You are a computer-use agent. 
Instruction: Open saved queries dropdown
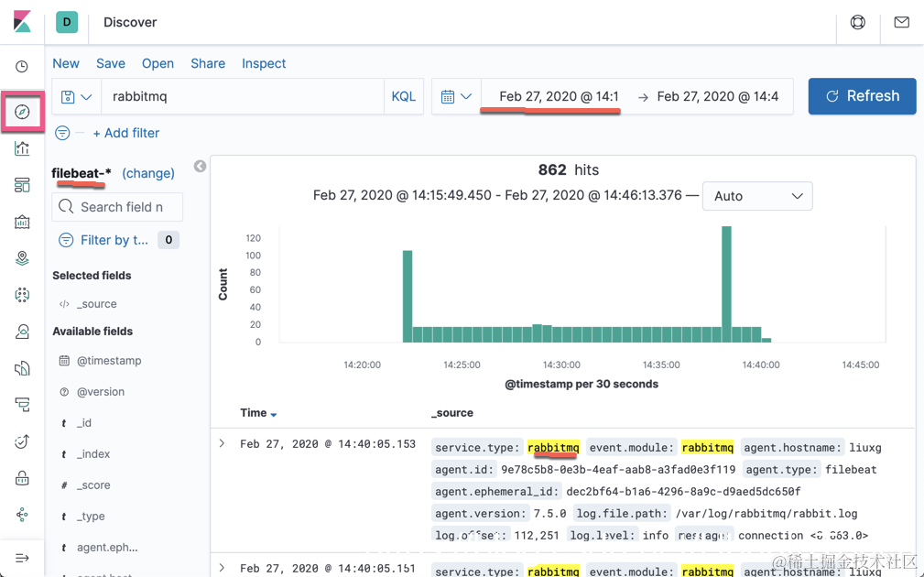tap(77, 97)
